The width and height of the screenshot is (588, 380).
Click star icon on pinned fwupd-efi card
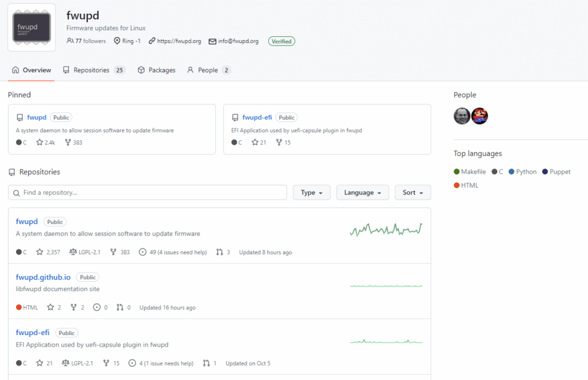pyautogui.click(x=255, y=143)
